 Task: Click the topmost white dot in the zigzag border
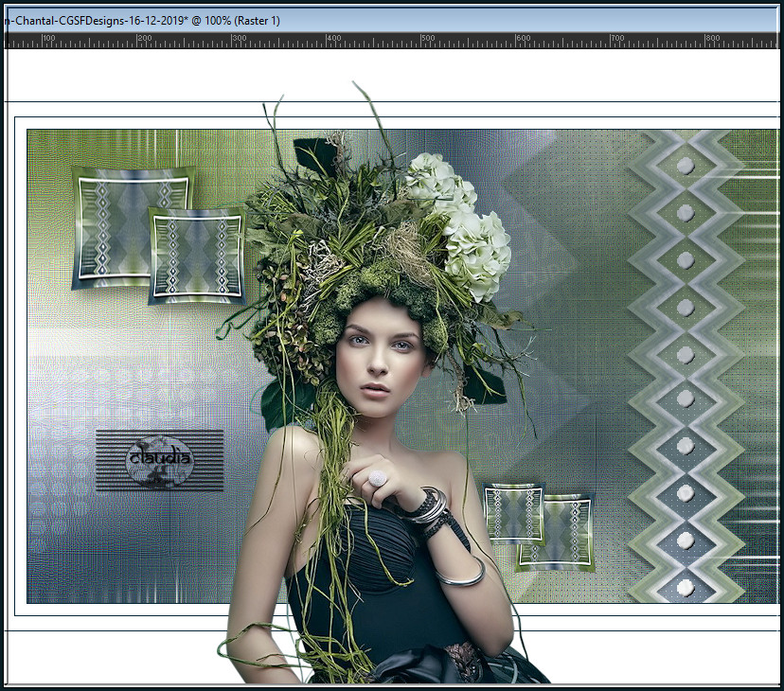tap(686, 167)
